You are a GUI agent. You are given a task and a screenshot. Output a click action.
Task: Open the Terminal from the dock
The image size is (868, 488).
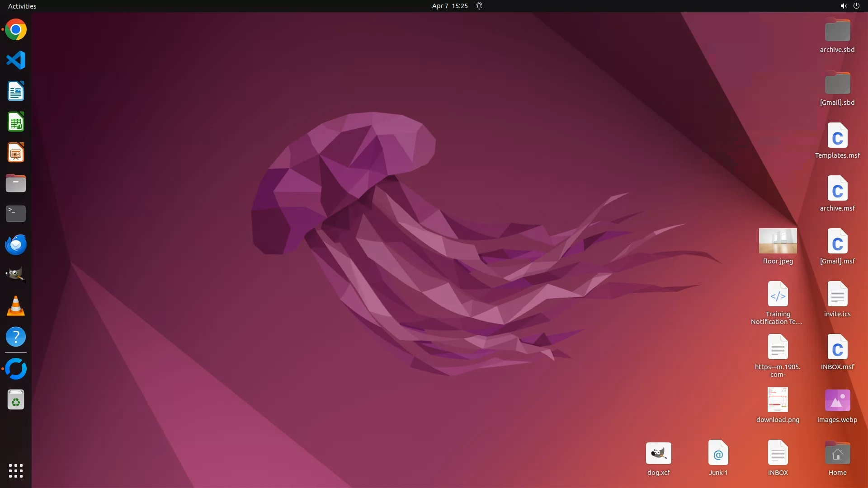16,214
